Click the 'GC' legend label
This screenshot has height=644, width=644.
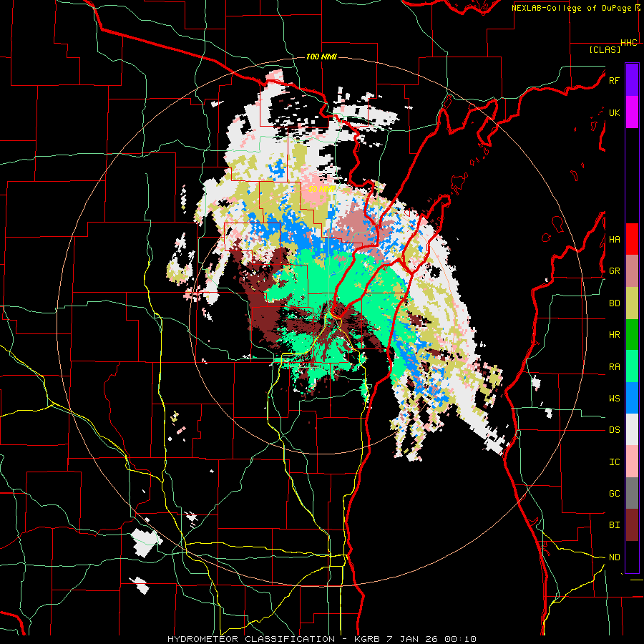[614, 494]
